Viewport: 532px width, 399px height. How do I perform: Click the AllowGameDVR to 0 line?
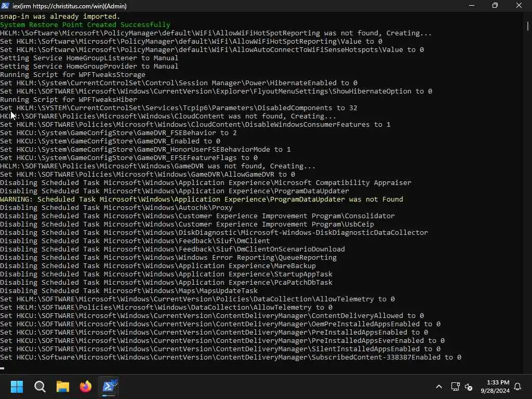click(x=148, y=175)
